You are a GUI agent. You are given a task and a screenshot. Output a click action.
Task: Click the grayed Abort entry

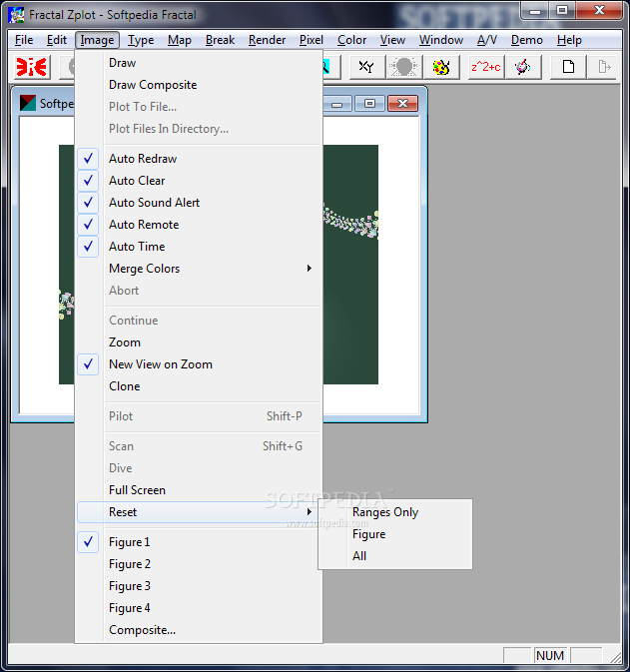(x=200, y=291)
